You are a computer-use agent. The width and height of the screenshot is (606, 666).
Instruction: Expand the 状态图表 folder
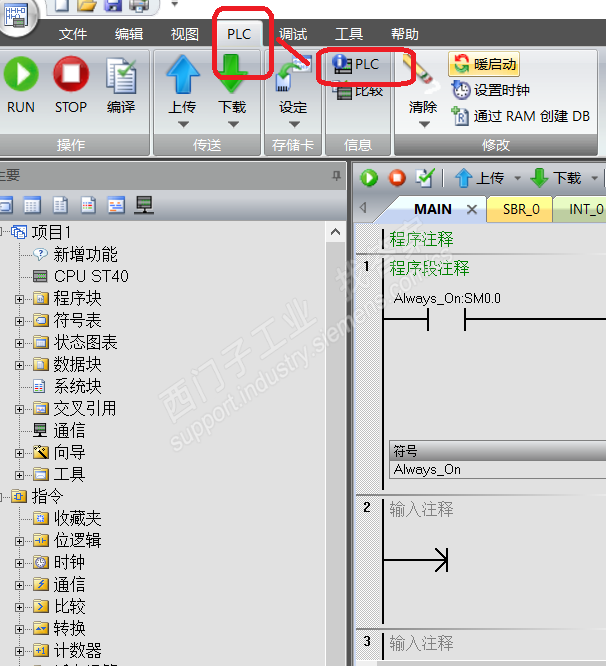click(x=19, y=343)
